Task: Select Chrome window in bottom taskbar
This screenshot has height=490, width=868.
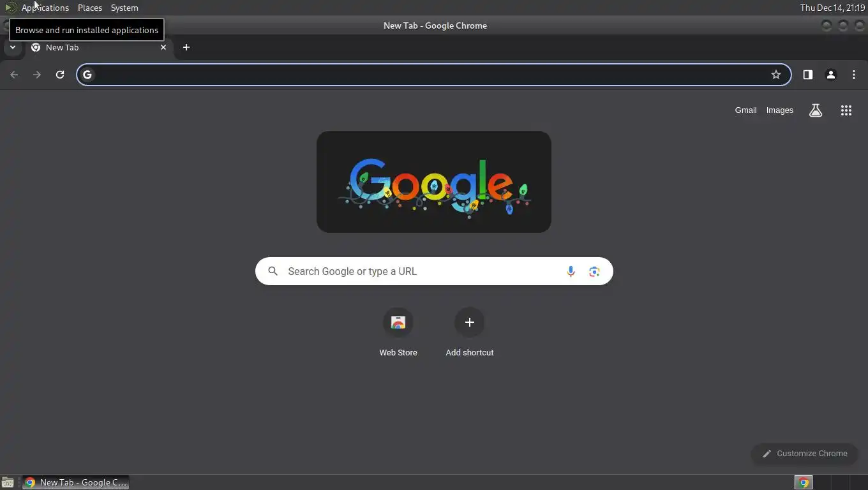Action: pyautogui.click(x=76, y=483)
